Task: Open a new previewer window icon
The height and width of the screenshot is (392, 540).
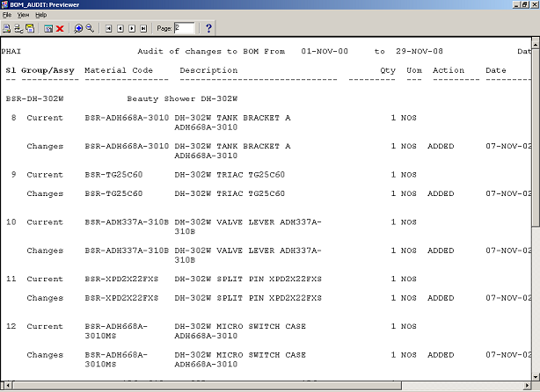Action: [48, 28]
